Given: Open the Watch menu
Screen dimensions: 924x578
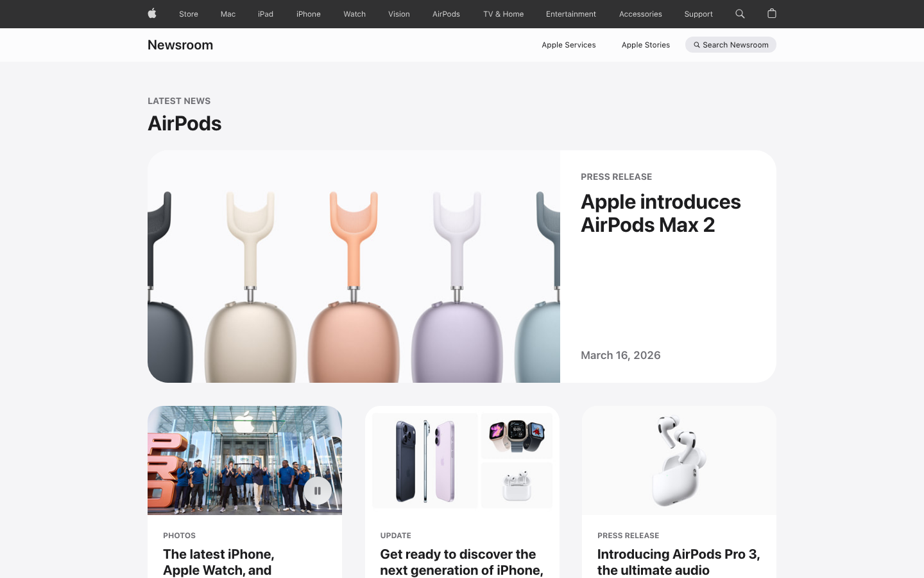Looking at the screenshot, I should pyautogui.click(x=354, y=14).
